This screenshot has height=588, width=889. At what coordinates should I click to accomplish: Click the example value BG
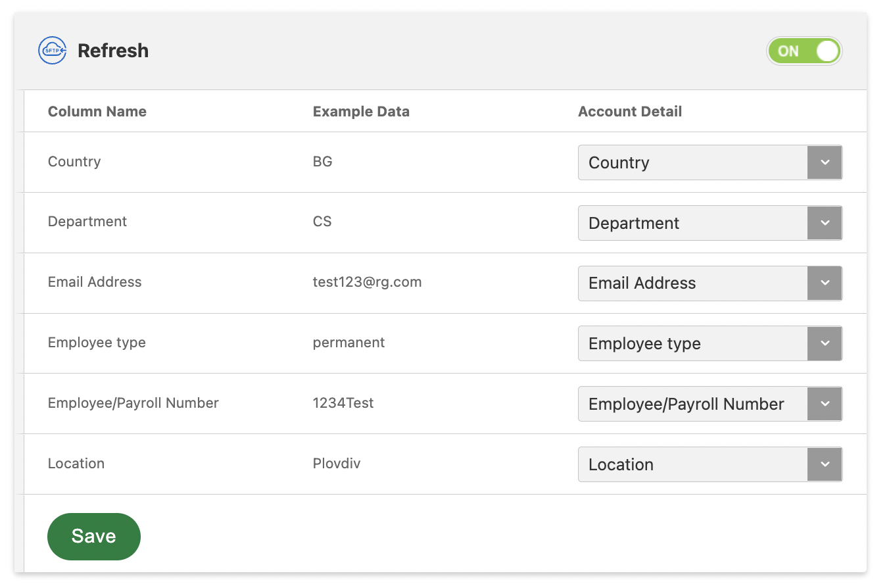tap(323, 162)
